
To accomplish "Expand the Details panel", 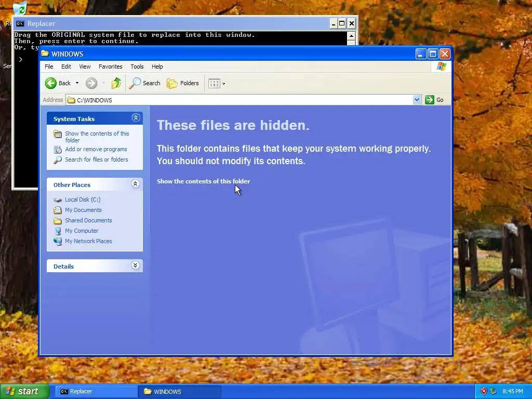I will click(x=136, y=265).
